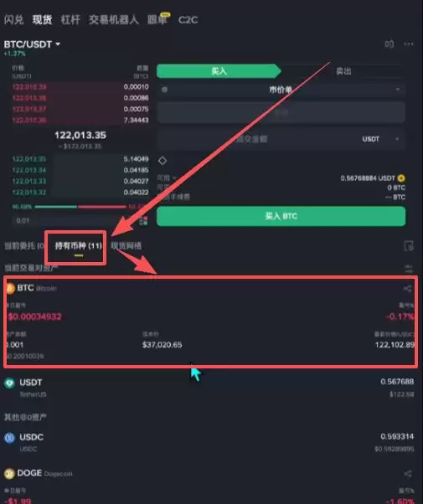
Task: Click the share icon on BTC row
Action: click(408, 288)
